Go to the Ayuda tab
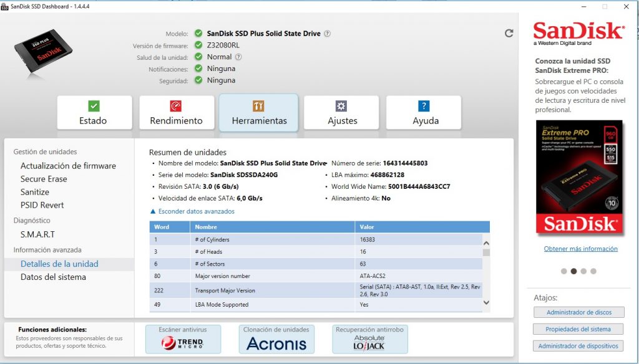Image resolution: width=639 pixels, height=364 pixels. pyautogui.click(x=424, y=113)
